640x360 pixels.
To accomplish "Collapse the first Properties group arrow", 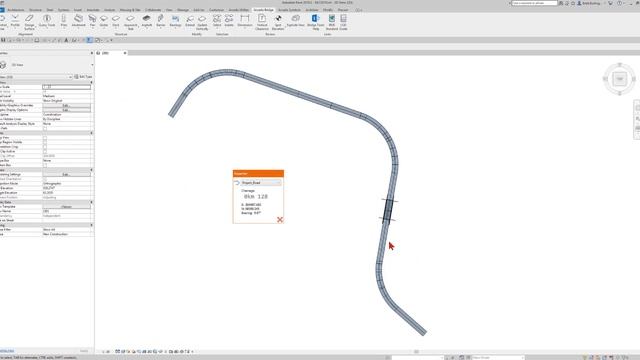I will pos(91,82).
